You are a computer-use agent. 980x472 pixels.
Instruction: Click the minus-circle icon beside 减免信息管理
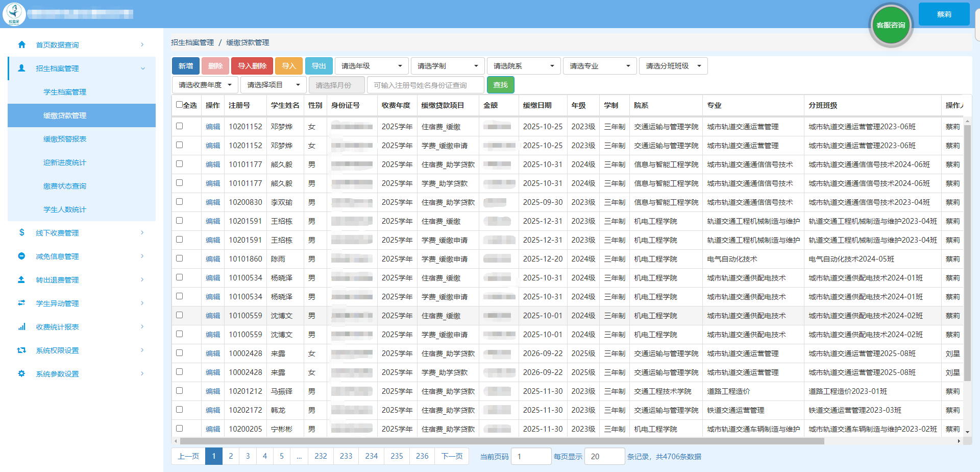21,256
